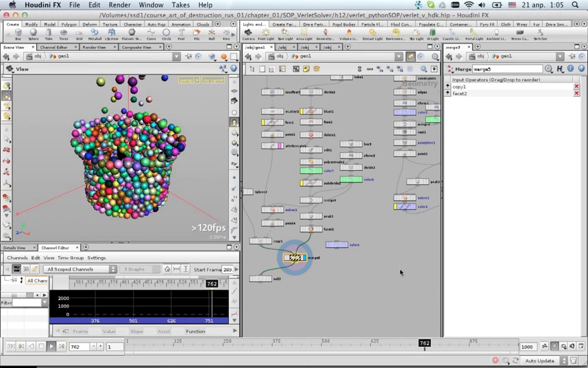Open the parameter pane gear menu
The height and width of the screenshot is (368, 588).
(549, 69)
